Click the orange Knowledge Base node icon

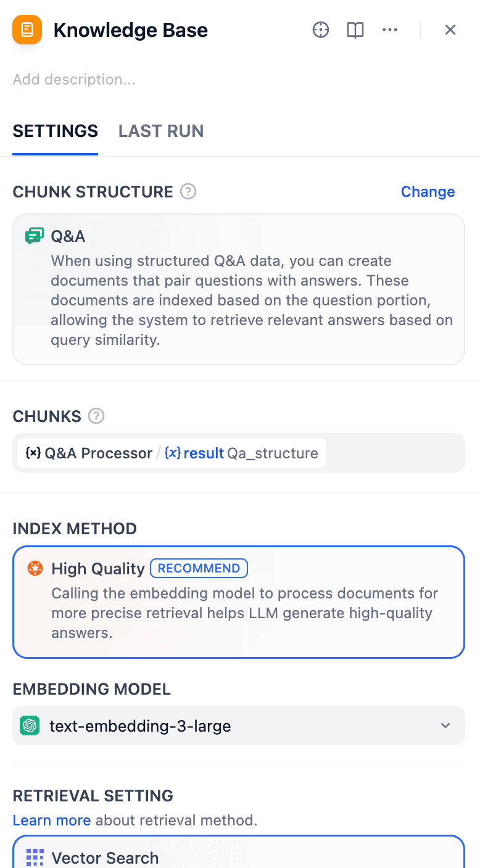27,30
